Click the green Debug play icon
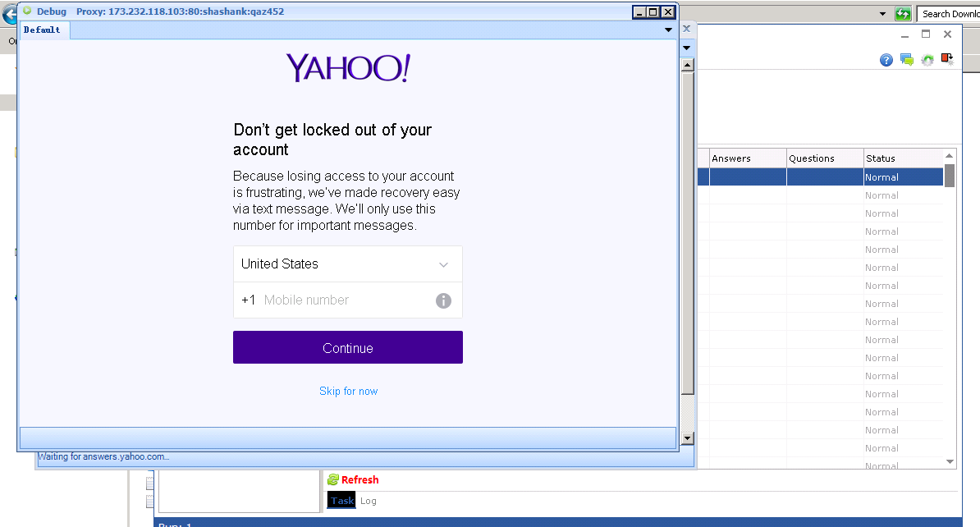Viewport: 980px width, 527px height. pos(27,11)
